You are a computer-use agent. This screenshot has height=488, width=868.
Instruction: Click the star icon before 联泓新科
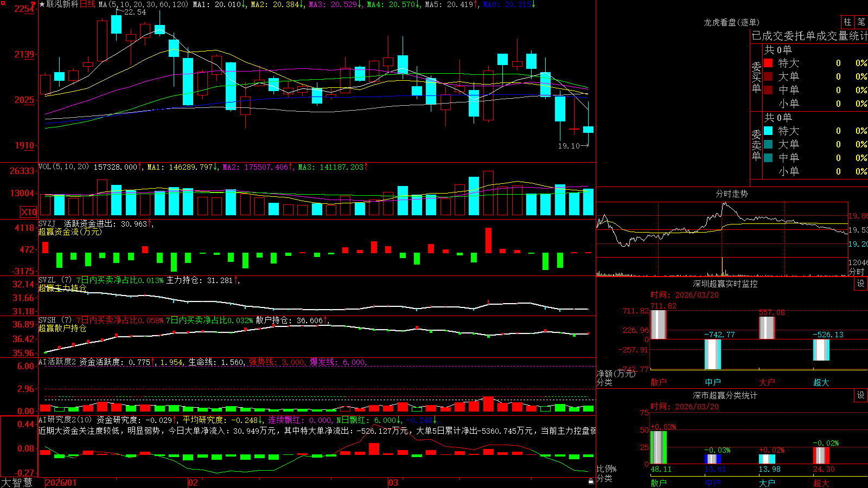(42, 4)
